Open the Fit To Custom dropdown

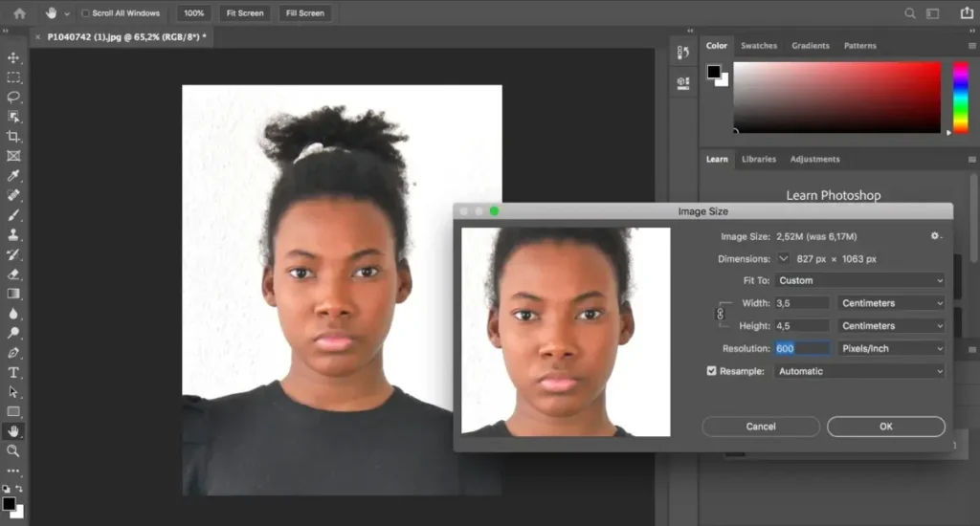tap(859, 280)
